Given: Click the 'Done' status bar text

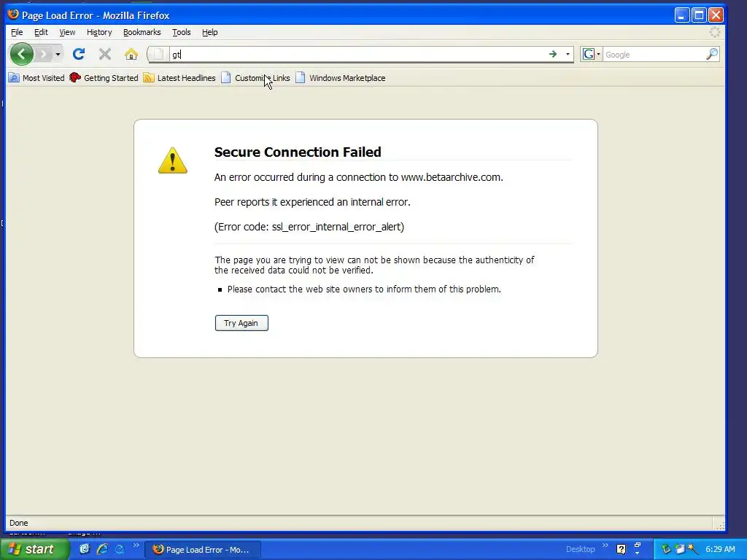Looking at the screenshot, I should (x=18, y=523).
